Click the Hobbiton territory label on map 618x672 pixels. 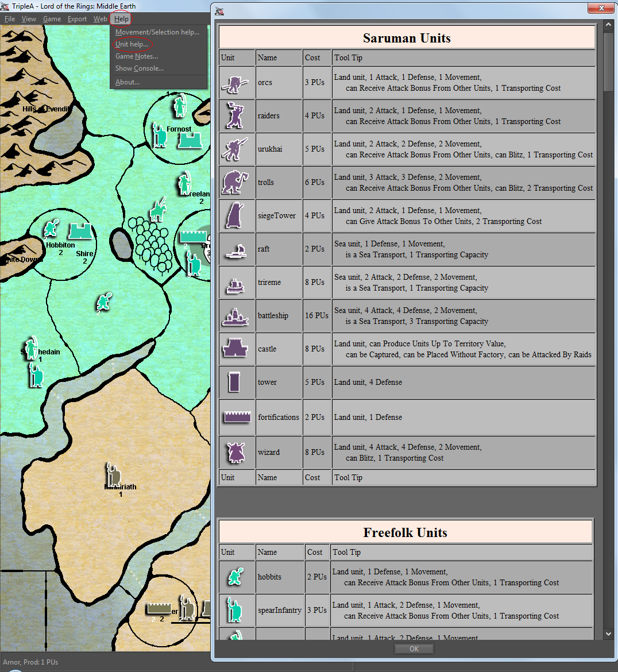(60, 245)
